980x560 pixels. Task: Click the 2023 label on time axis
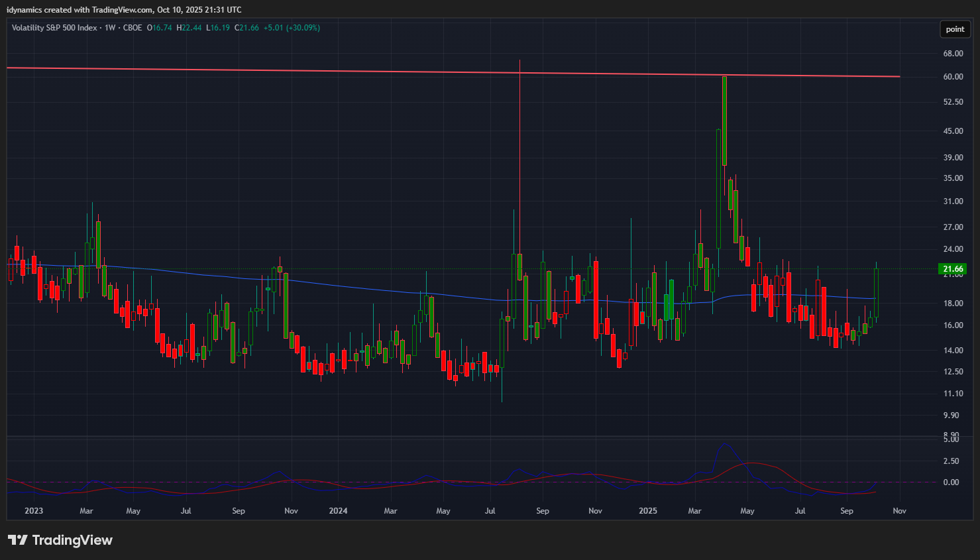pos(34,511)
